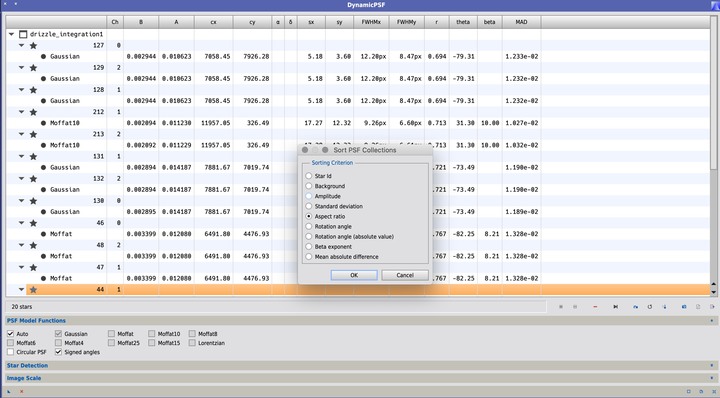
Task: Expand the Image Scale section
Action: pos(712,378)
